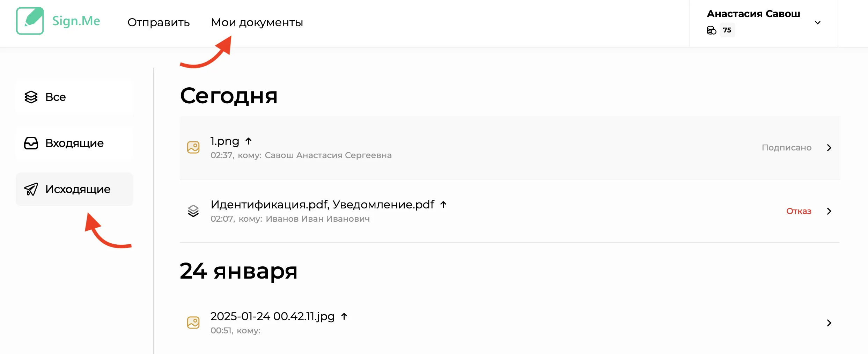Viewport: 868px width, 354px height.
Task: Click the image file icon beside 1.png
Action: 193,147
